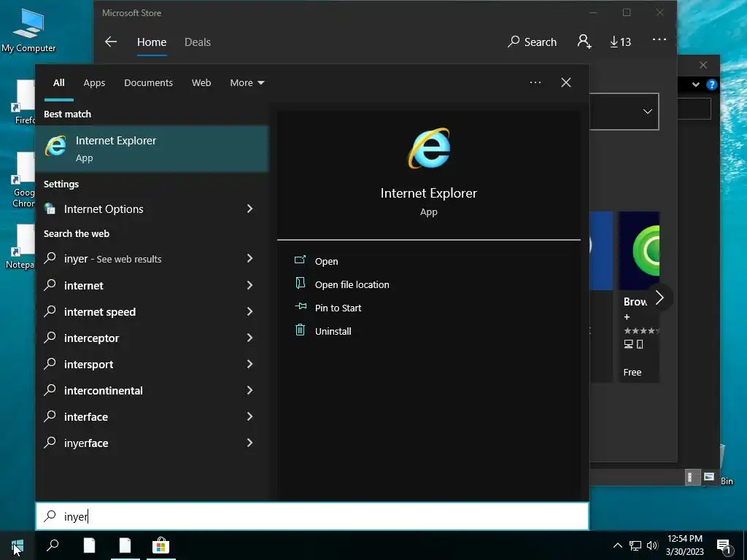Open the network tray icon
Image resolution: width=747 pixels, height=560 pixels.
pos(635,545)
